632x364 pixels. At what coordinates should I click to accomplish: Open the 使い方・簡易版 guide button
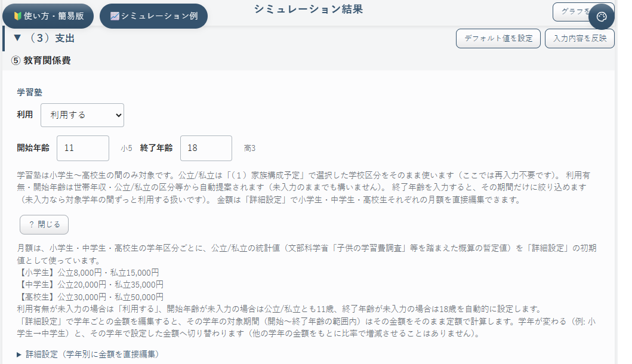click(x=48, y=16)
